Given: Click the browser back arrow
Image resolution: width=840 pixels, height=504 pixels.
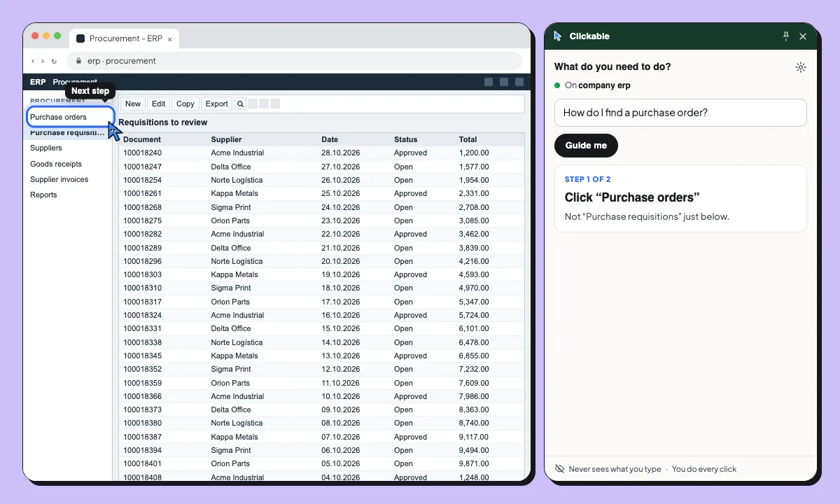Looking at the screenshot, I should point(33,61).
